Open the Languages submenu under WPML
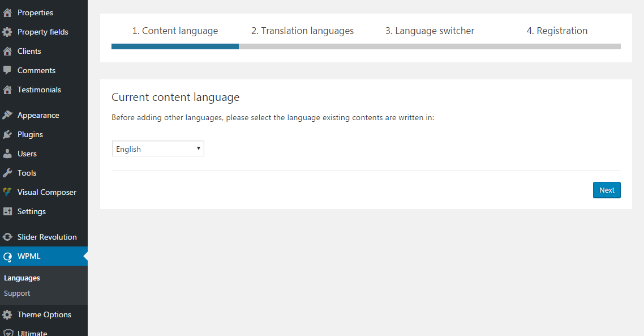This screenshot has width=644, height=336. pos(22,278)
